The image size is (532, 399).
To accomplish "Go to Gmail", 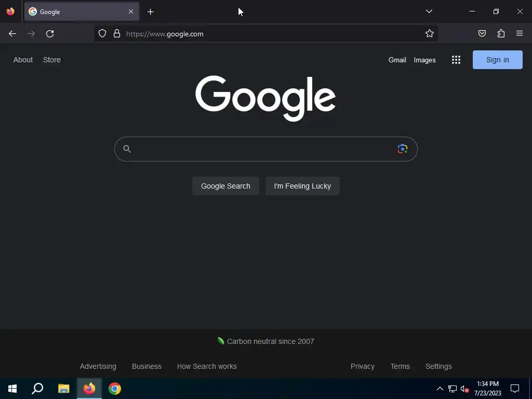I will coord(397,60).
